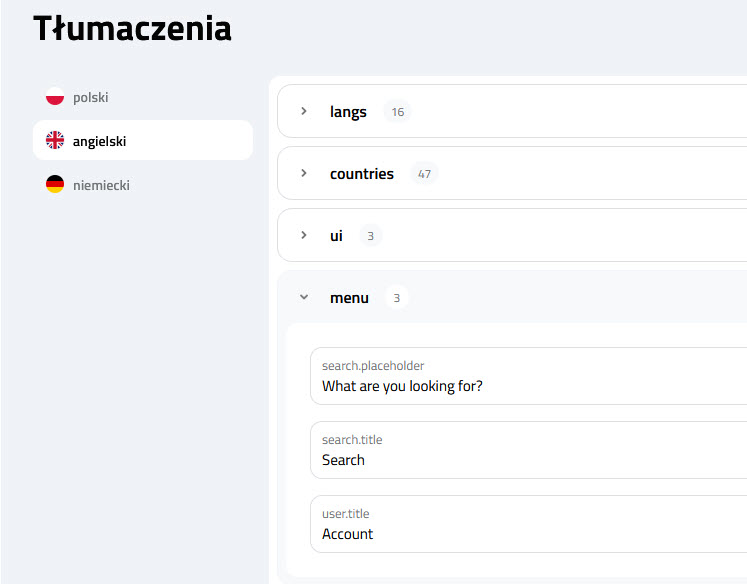This screenshot has height=584, width=747.
Task: Expand the countries section chevron
Action: coord(304,174)
